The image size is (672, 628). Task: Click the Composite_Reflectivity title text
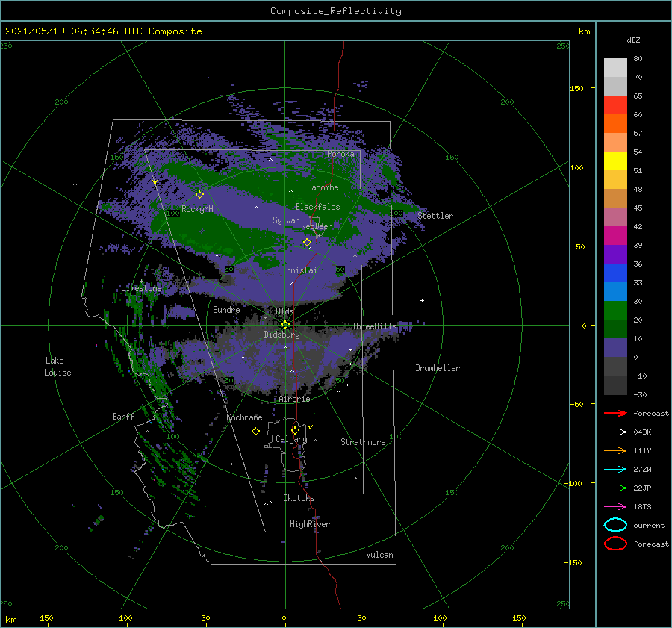tap(336, 11)
